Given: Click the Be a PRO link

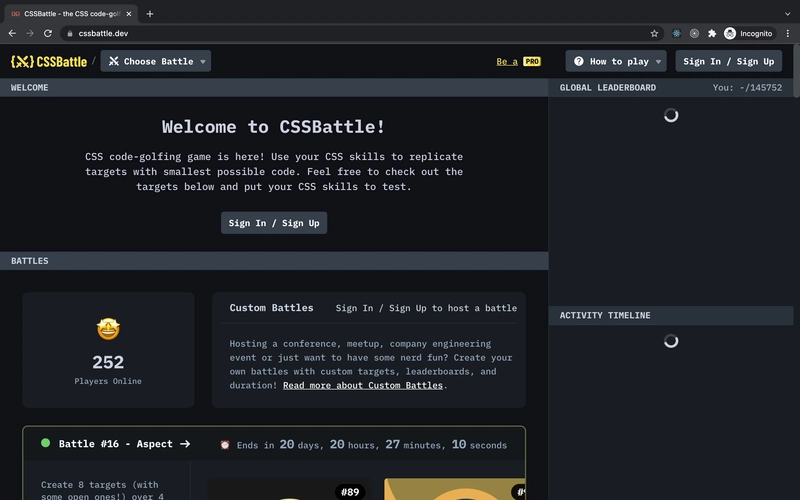Looking at the screenshot, I should (518, 61).
